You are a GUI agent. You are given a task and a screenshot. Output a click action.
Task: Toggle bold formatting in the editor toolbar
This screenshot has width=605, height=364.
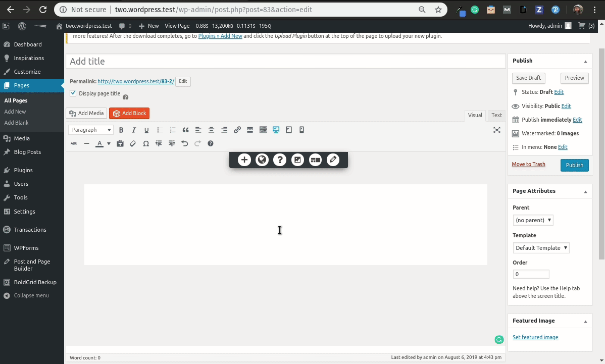pyautogui.click(x=121, y=130)
